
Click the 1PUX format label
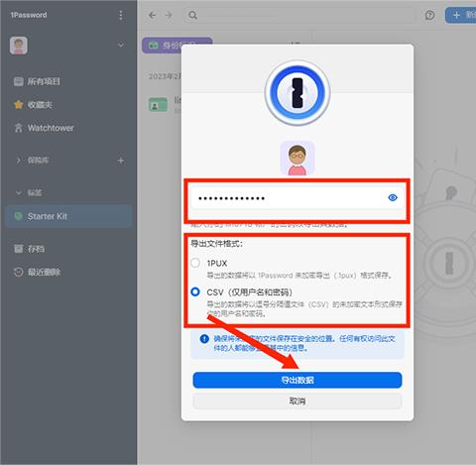coord(217,264)
